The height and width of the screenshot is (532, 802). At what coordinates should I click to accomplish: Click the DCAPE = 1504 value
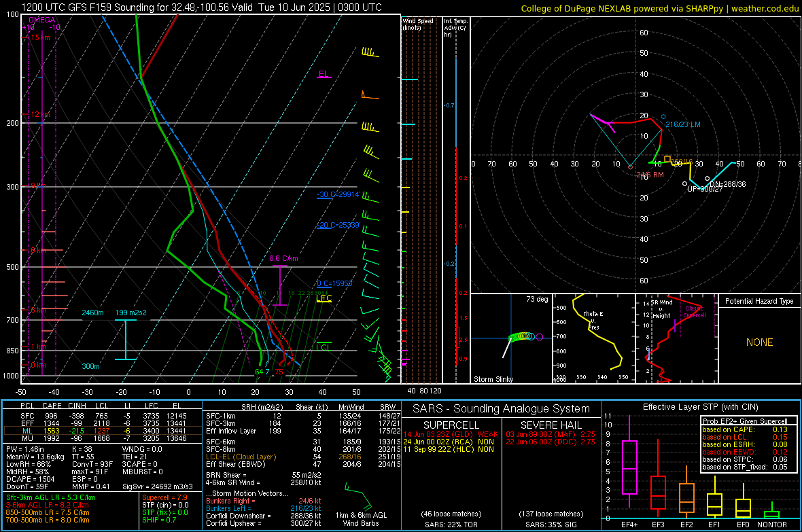click(30, 479)
